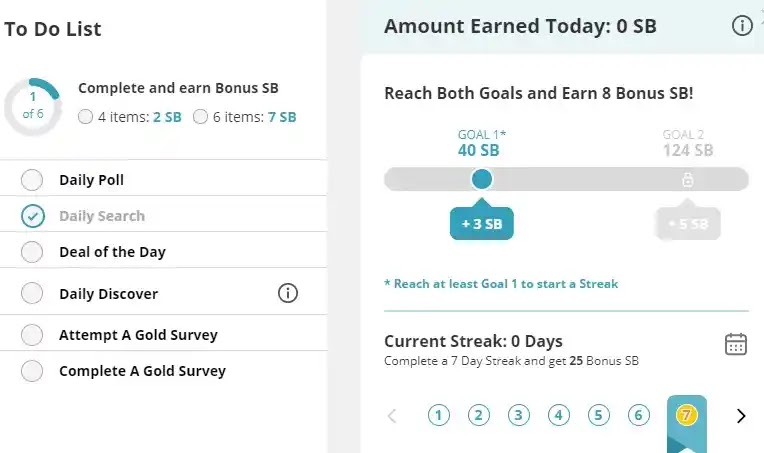Click the Goal 1 progress bar marker
This screenshot has width=764, height=453.
[x=482, y=179]
